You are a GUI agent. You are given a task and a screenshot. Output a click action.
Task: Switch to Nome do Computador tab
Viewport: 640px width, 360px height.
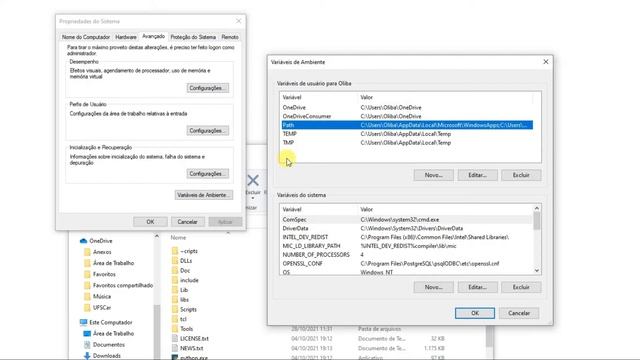point(86,37)
